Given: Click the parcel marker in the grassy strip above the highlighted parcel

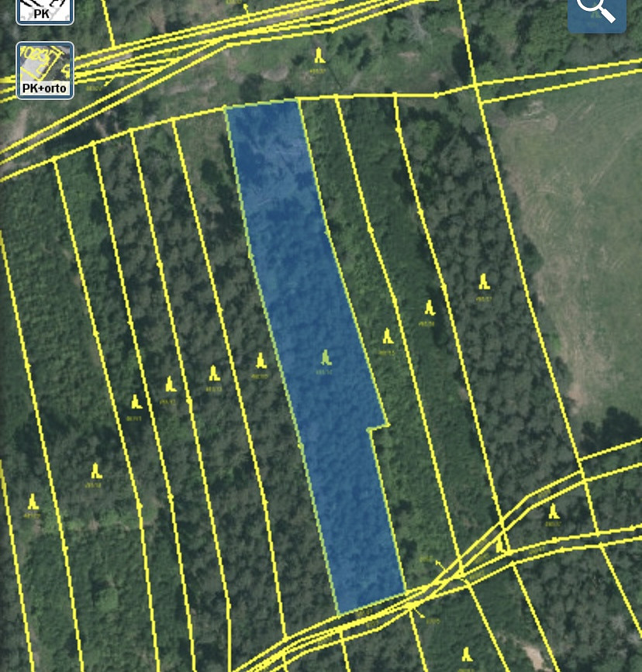Looking at the screenshot, I should 319,55.
